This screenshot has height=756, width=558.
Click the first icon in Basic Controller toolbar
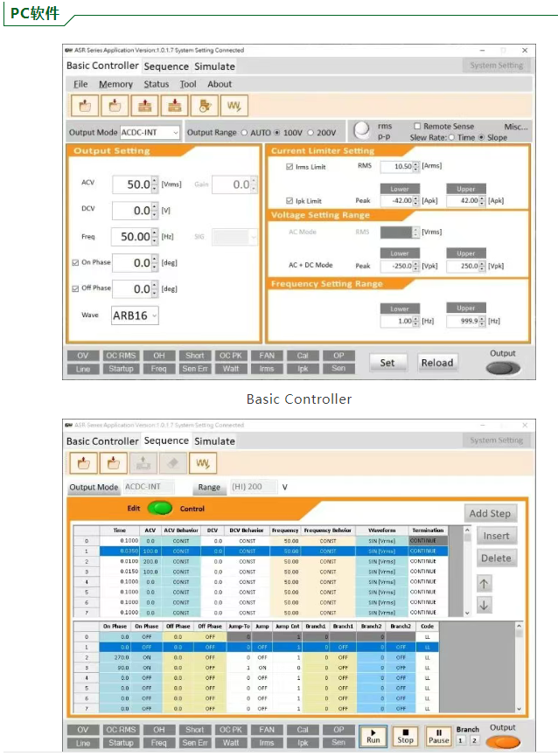(x=84, y=107)
